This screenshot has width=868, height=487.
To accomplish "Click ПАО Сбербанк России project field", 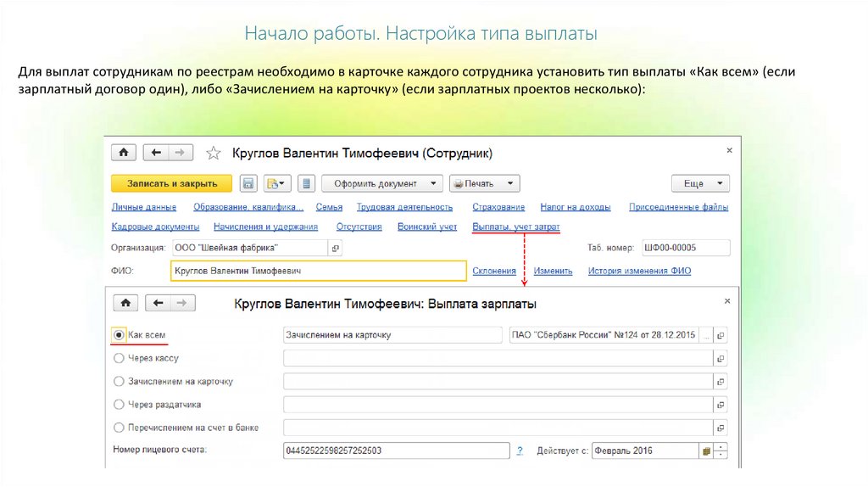I will (604, 335).
